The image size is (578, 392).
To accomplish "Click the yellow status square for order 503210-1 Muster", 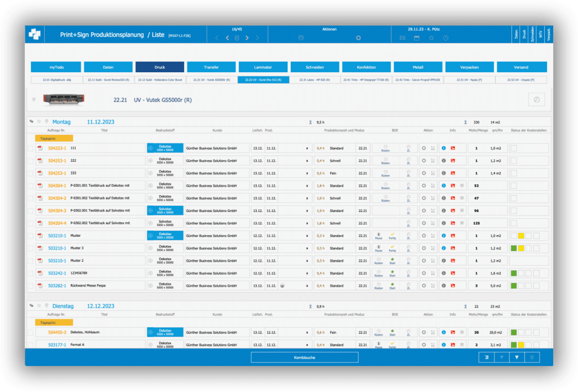I will (522, 236).
